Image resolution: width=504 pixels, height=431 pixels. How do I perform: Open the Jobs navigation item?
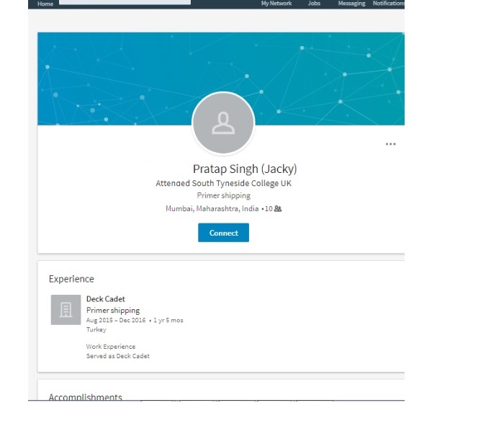314,4
